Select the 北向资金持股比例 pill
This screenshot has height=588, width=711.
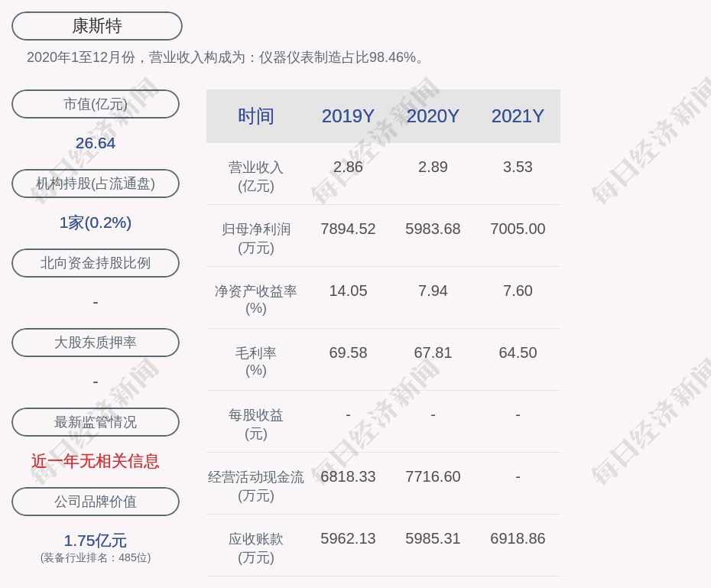click(x=96, y=263)
